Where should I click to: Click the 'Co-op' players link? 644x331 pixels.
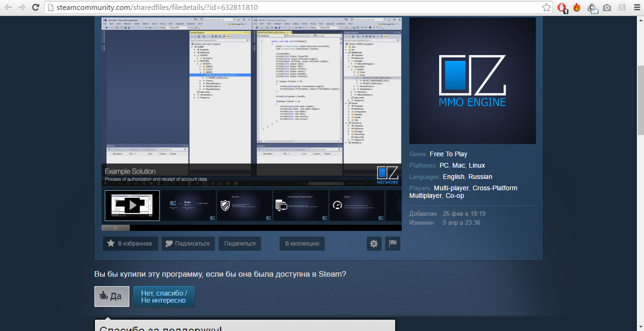pyautogui.click(x=455, y=195)
